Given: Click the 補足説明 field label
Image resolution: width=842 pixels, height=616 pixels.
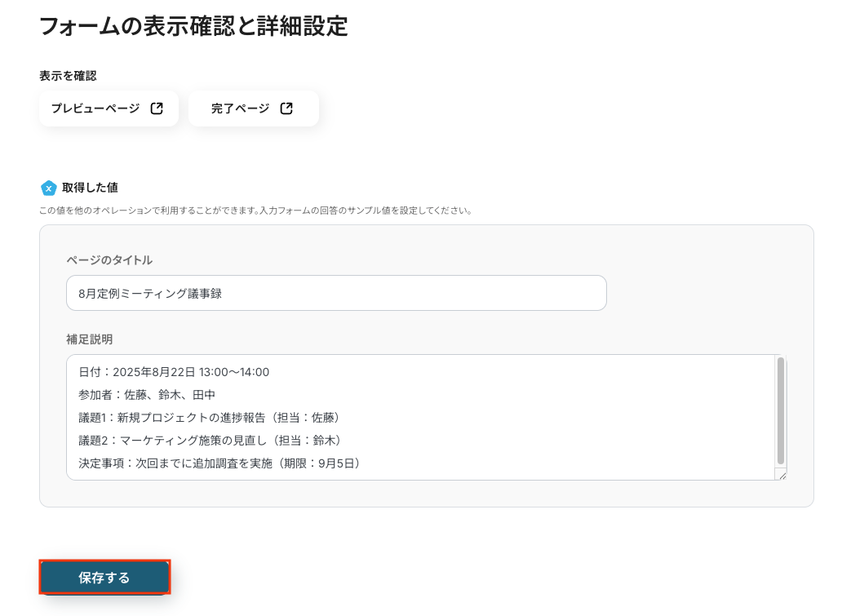Looking at the screenshot, I should point(90,339).
